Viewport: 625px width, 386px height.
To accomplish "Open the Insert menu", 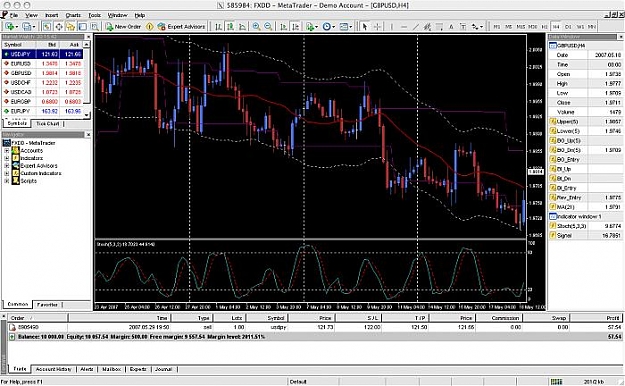I will pos(51,15).
